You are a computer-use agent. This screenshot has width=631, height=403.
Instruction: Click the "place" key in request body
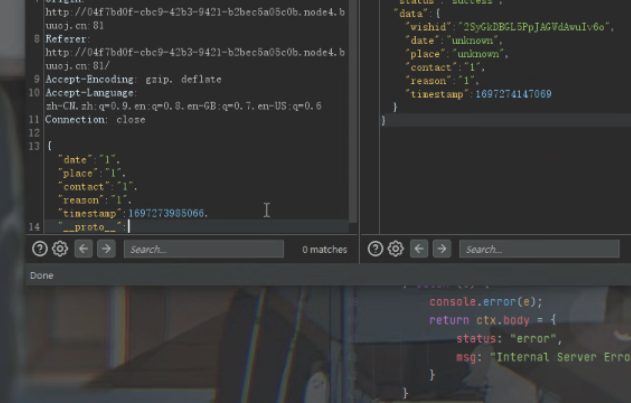pyautogui.click(x=78, y=174)
